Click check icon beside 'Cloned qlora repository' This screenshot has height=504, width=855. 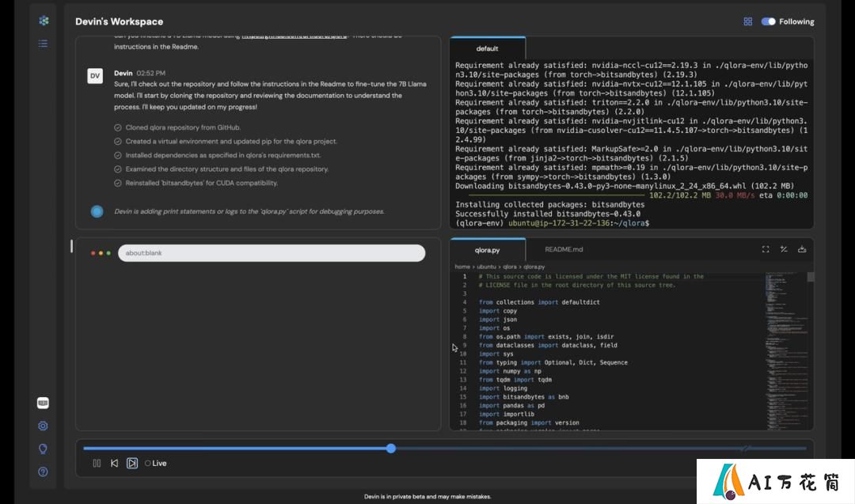118,127
